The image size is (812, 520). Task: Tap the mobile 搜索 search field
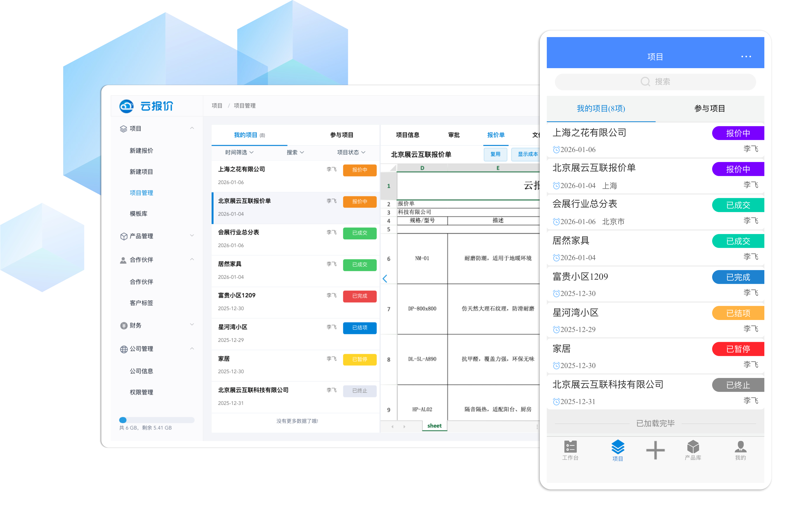point(655,82)
